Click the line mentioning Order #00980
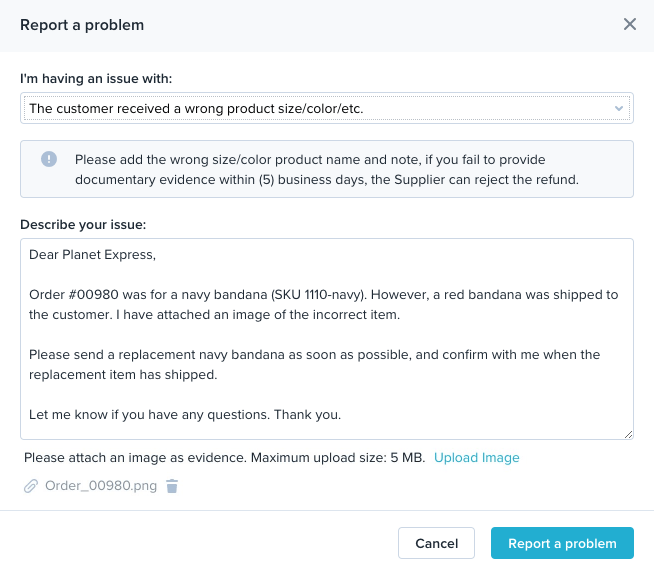This screenshot has height=572, width=654. point(324,294)
